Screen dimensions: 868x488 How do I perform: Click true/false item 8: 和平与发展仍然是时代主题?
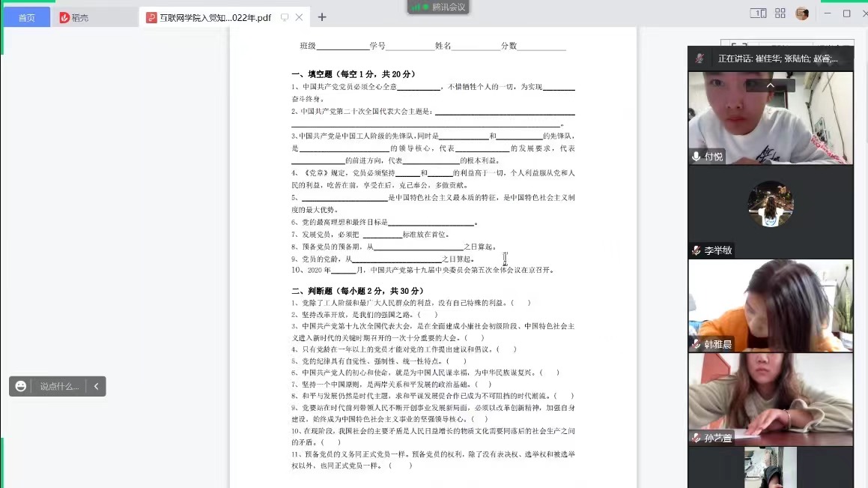point(433,396)
